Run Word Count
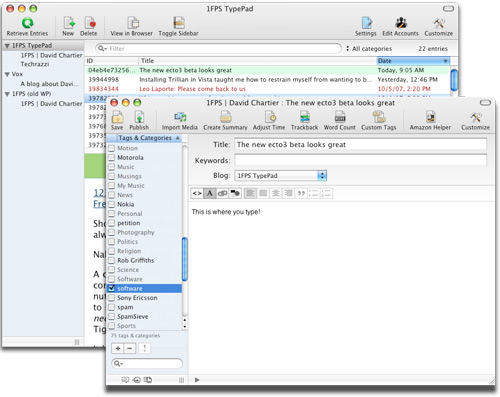This screenshot has height=397, width=500. point(340,121)
